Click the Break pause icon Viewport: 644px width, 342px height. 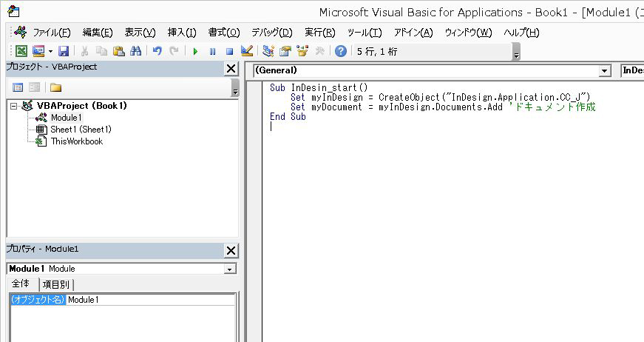pyautogui.click(x=212, y=51)
